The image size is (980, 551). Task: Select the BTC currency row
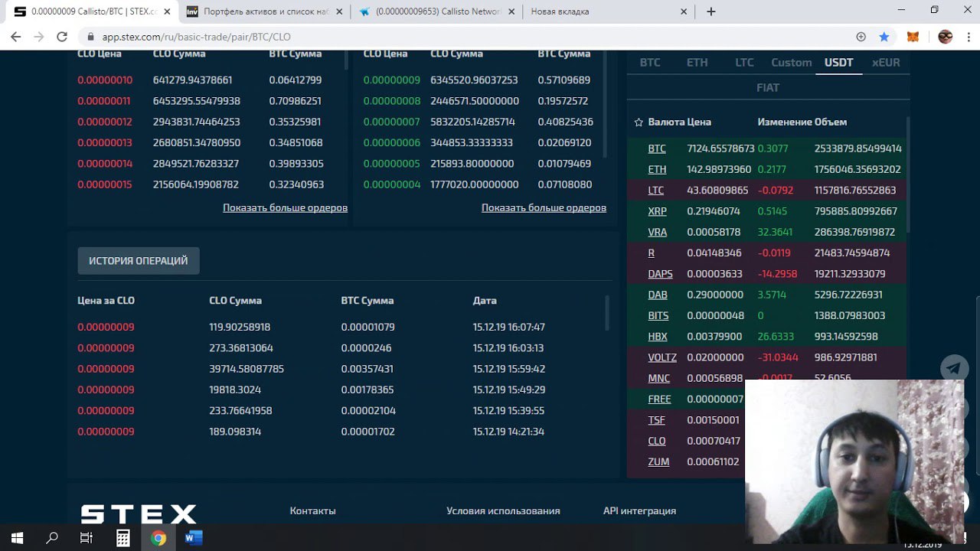point(766,148)
